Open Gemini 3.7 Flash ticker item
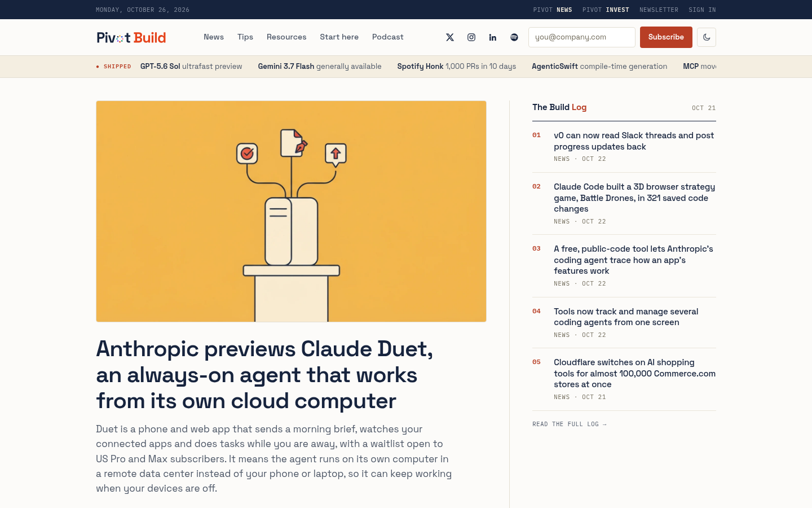The width and height of the screenshot is (812, 508). [x=320, y=66]
